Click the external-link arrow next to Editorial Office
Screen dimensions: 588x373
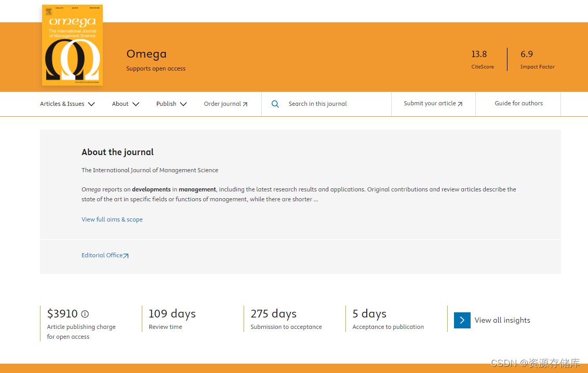pyautogui.click(x=126, y=256)
